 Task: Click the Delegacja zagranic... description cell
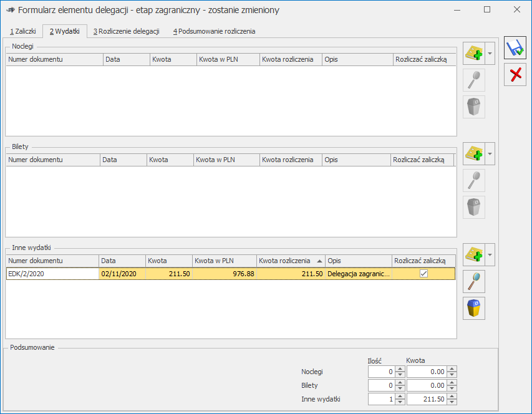click(x=358, y=274)
